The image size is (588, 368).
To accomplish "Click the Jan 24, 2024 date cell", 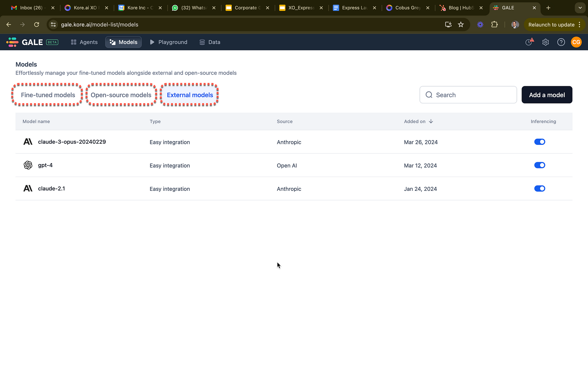I will tap(420, 189).
